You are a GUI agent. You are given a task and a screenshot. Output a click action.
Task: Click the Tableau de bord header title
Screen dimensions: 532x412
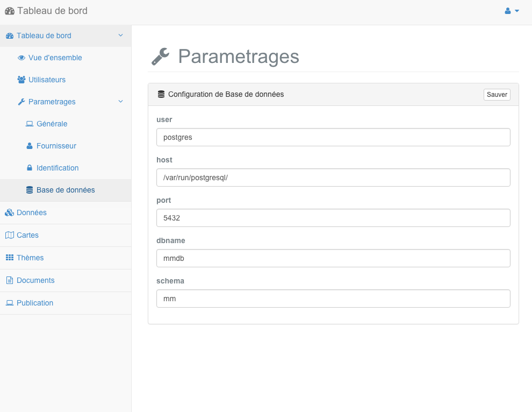(52, 11)
